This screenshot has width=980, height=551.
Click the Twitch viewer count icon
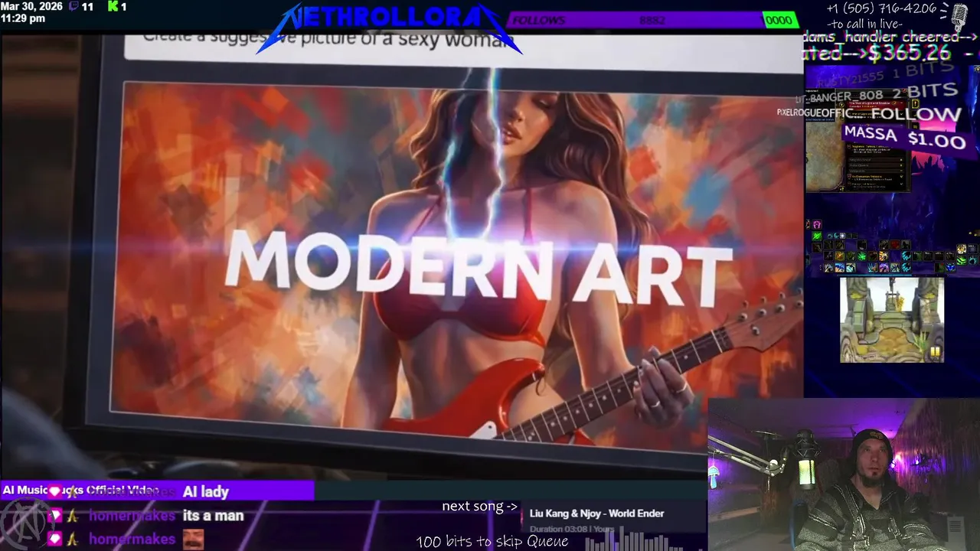(x=73, y=6)
